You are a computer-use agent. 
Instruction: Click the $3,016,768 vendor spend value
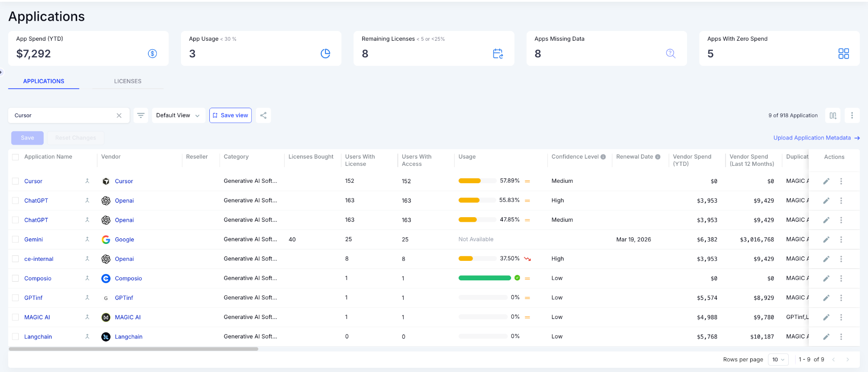pyautogui.click(x=757, y=240)
